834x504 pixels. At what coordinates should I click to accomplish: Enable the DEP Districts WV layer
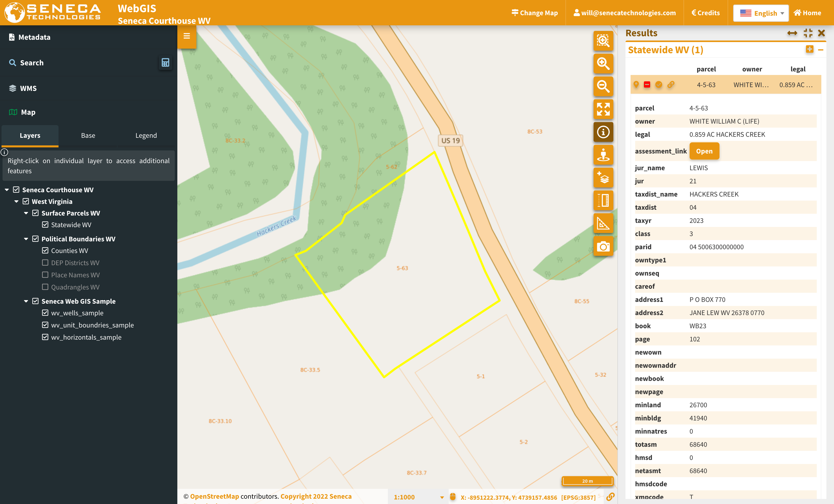(46, 262)
